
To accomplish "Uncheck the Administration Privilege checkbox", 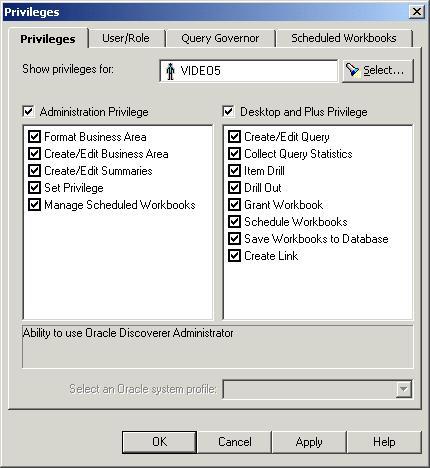I will pyautogui.click(x=28, y=111).
